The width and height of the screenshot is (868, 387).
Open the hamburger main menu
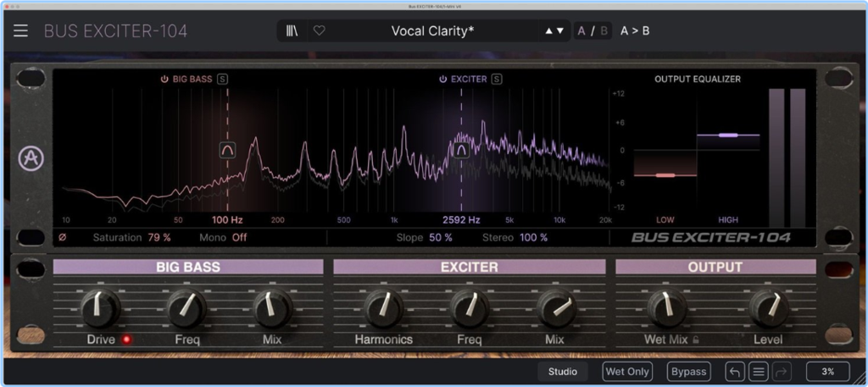click(x=20, y=31)
